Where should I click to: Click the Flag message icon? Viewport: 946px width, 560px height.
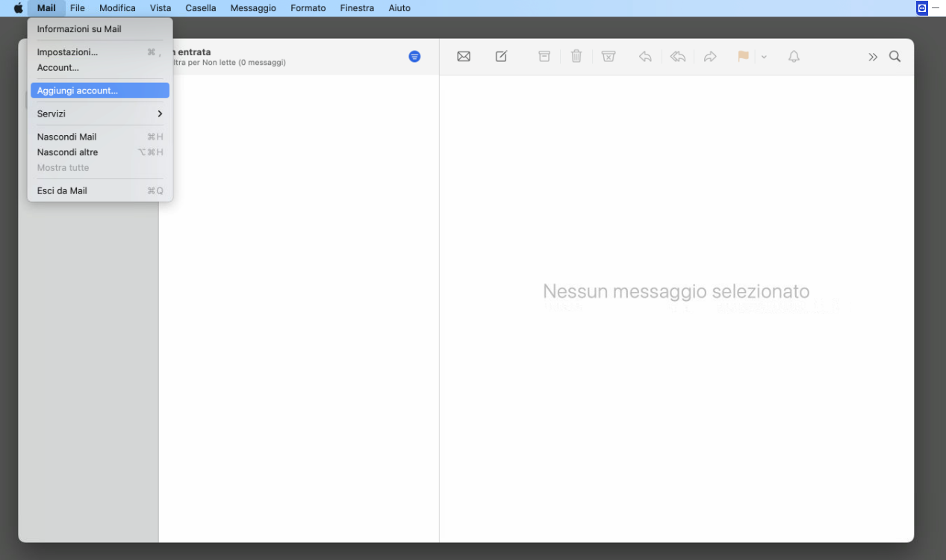(743, 57)
